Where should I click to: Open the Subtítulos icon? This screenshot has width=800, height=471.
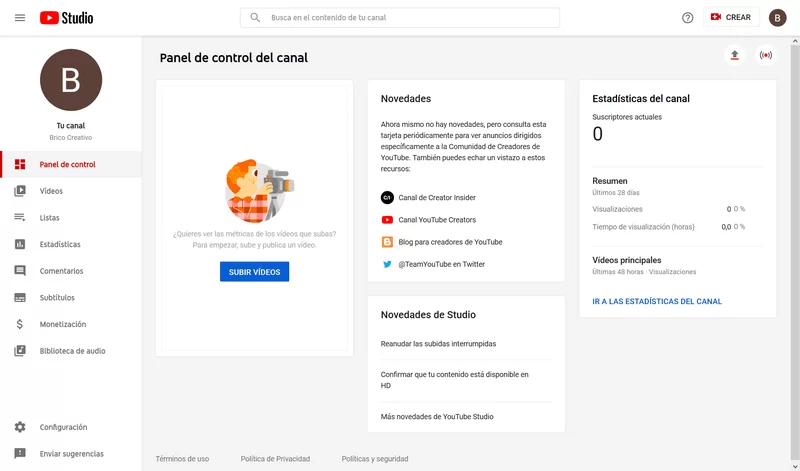click(x=20, y=298)
